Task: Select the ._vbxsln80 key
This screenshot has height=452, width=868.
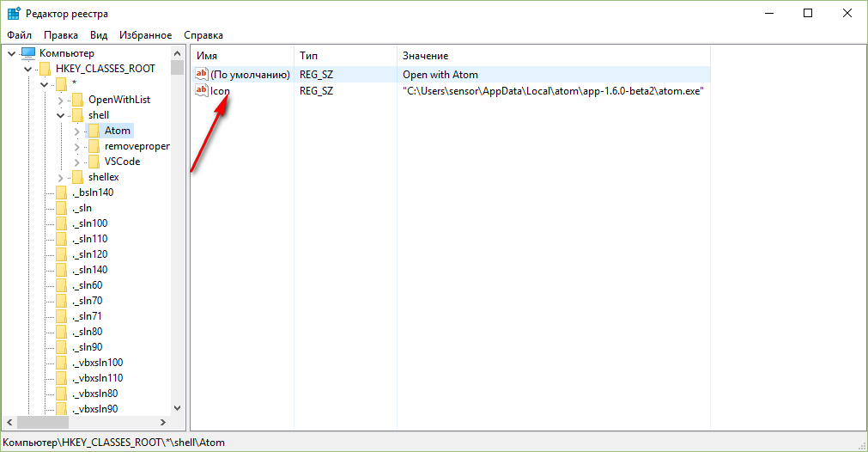Action: pos(95,394)
